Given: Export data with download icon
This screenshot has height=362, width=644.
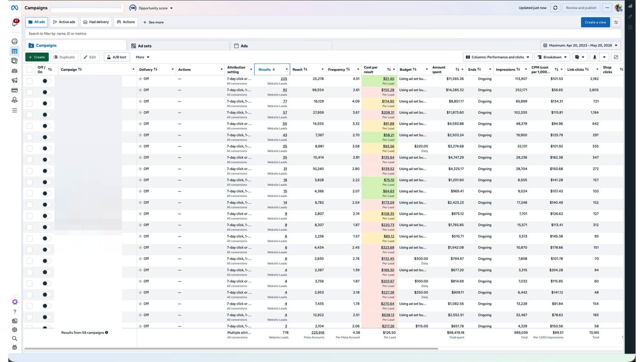Looking at the screenshot, I should (595, 57).
